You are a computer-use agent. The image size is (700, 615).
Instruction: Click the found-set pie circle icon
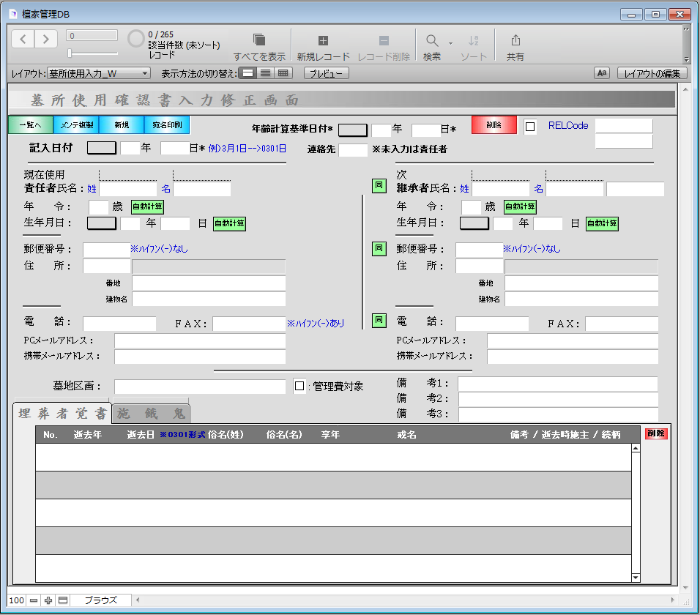135,39
